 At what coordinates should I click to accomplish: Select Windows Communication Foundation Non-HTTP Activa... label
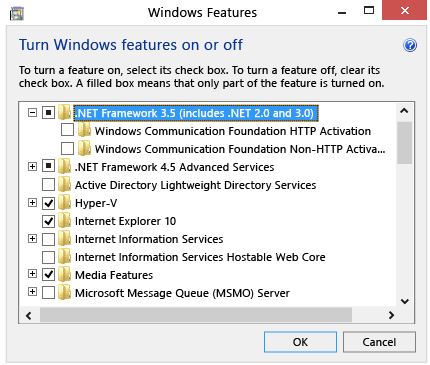[240, 149]
